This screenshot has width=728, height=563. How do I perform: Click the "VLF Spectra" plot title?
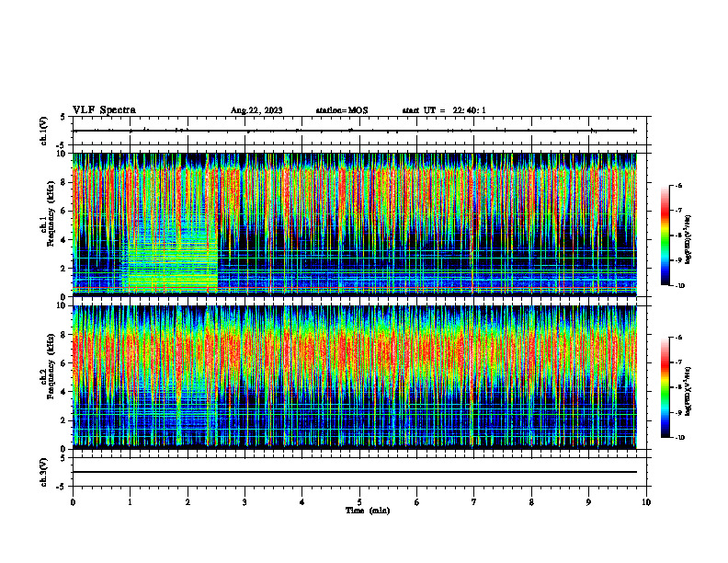(105, 110)
